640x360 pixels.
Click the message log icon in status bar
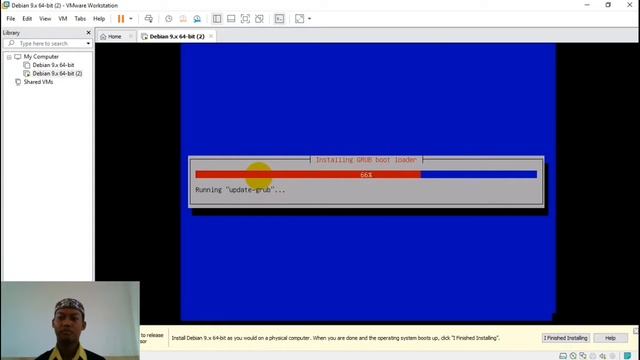coord(627,356)
